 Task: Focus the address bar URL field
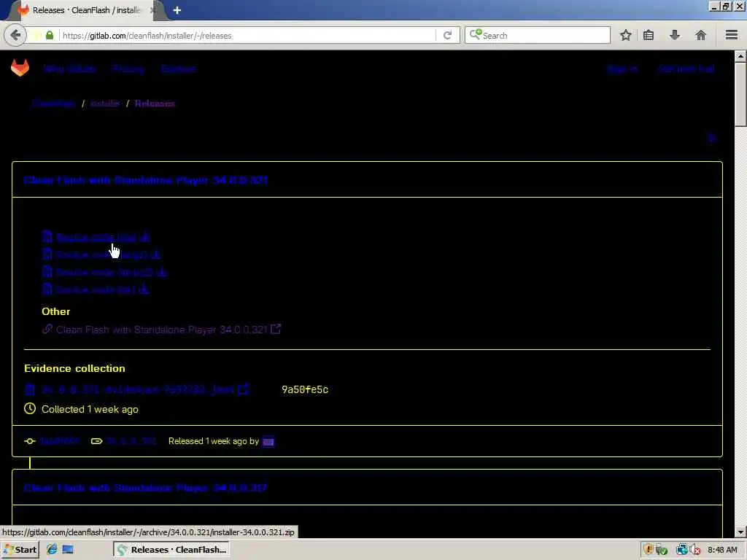[247, 36]
